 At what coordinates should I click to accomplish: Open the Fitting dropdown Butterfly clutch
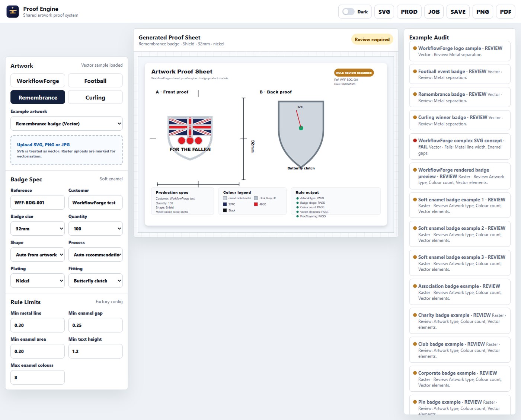click(x=95, y=281)
